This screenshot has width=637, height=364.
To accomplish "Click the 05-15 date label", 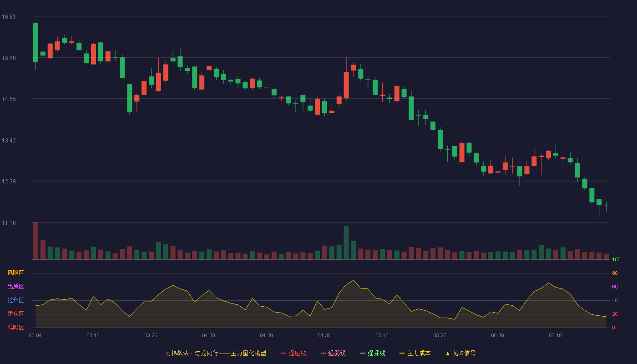I will (382, 335).
